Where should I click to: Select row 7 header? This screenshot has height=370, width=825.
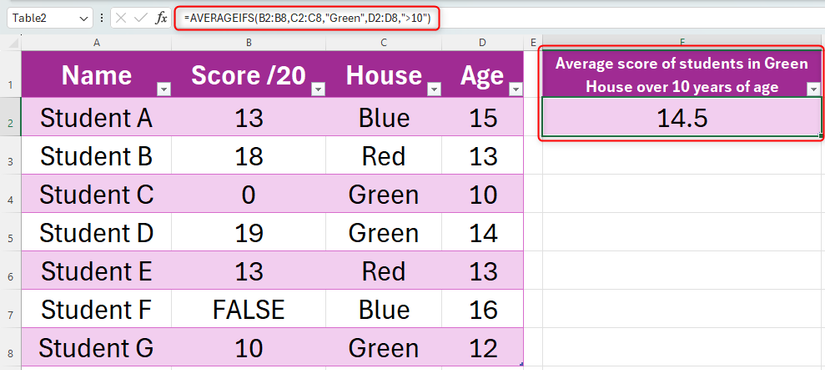(11, 309)
